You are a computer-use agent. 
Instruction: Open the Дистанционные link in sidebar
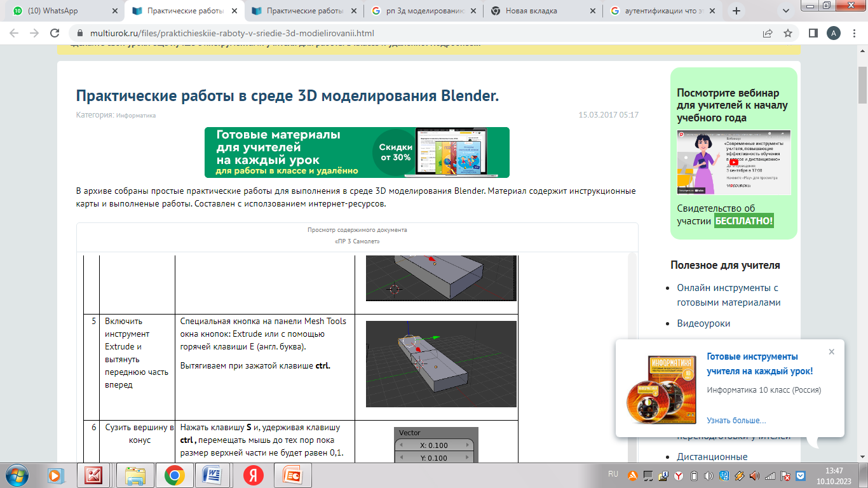pos(712,457)
